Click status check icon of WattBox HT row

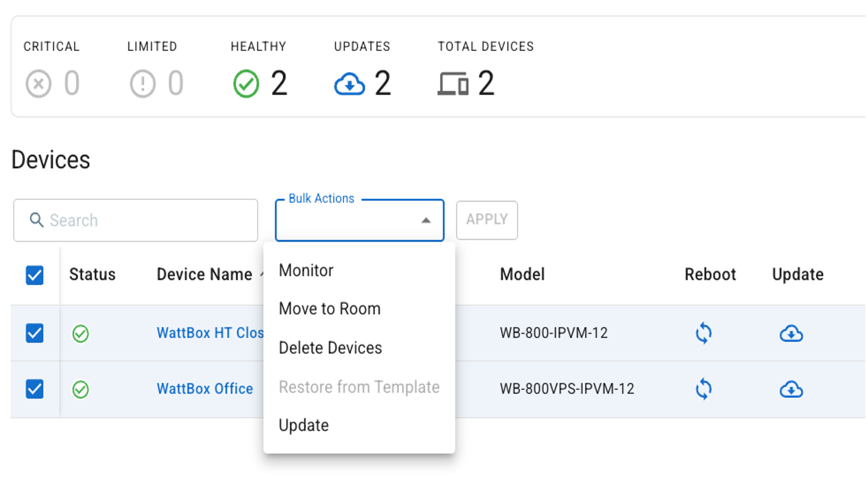coord(81,334)
